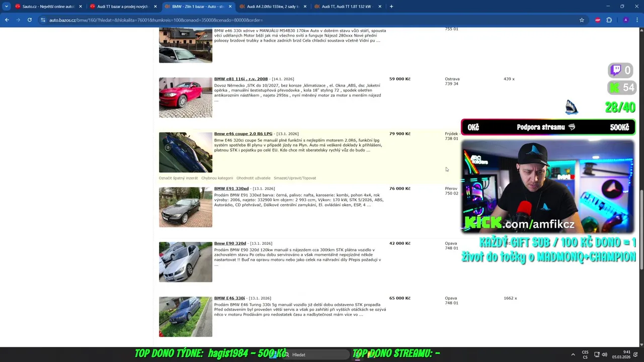Open a new tab with plus button

(x=391, y=7)
